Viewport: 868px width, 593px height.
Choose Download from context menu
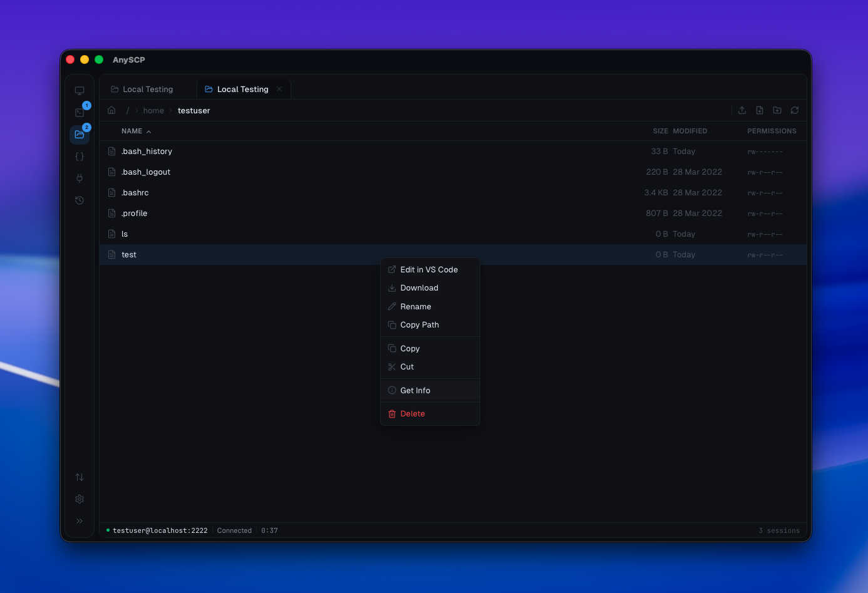click(x=430, y=288)
